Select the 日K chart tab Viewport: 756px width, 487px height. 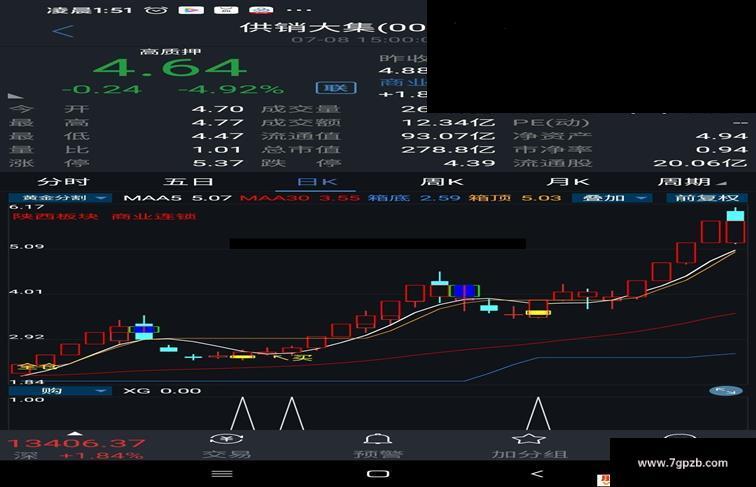[317, 182]
